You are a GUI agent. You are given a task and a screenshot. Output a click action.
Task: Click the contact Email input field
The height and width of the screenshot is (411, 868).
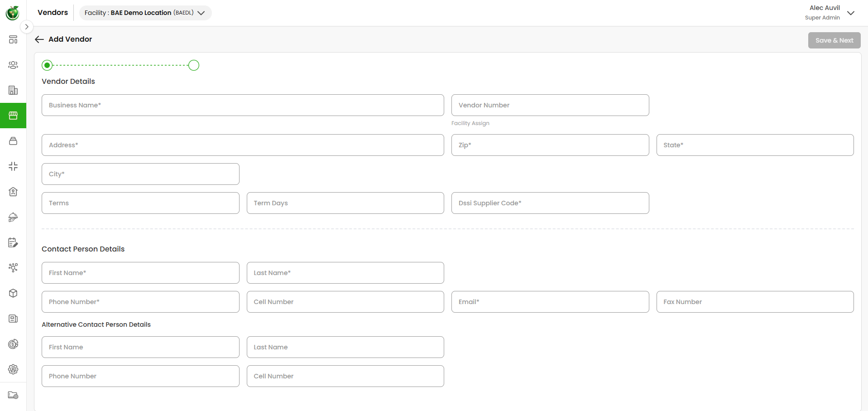550,302
